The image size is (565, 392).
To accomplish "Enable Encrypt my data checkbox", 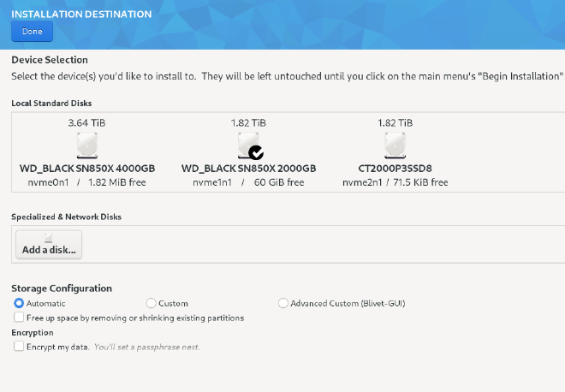I will pyautogui.click(x=19, y=347).
